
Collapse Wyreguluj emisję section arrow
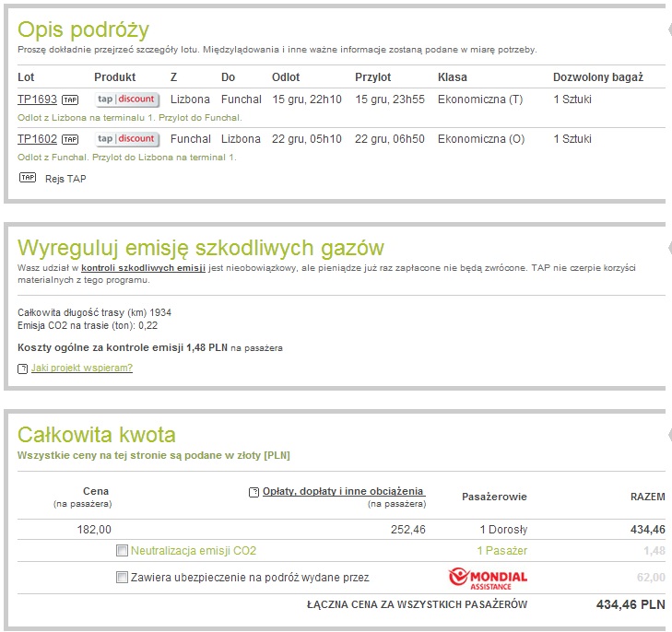pos(670,248)
